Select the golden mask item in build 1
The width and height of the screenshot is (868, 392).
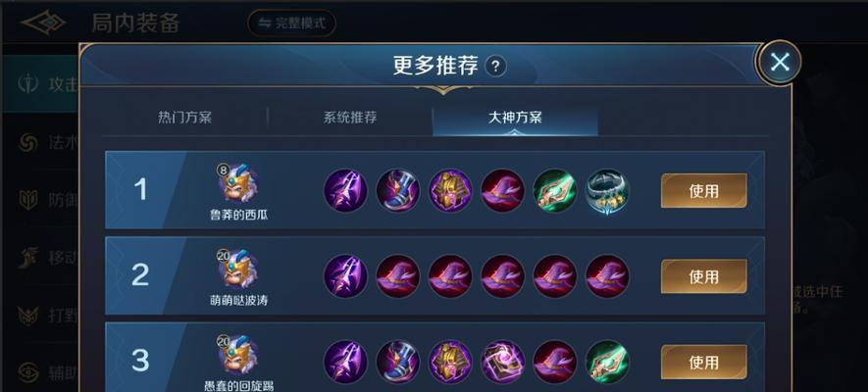click(x=450, y=191)
